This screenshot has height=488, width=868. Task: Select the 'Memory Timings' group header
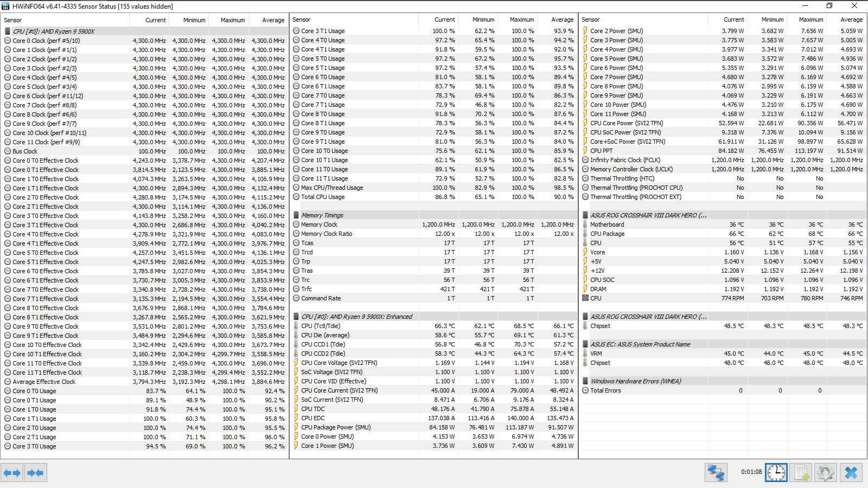(x=433, y=215)
